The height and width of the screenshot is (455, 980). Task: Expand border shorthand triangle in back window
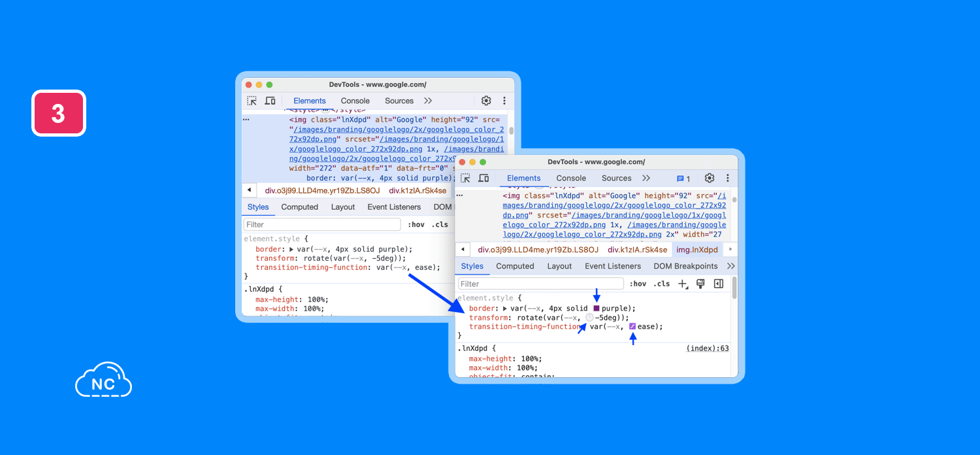(x=291, y=249)
